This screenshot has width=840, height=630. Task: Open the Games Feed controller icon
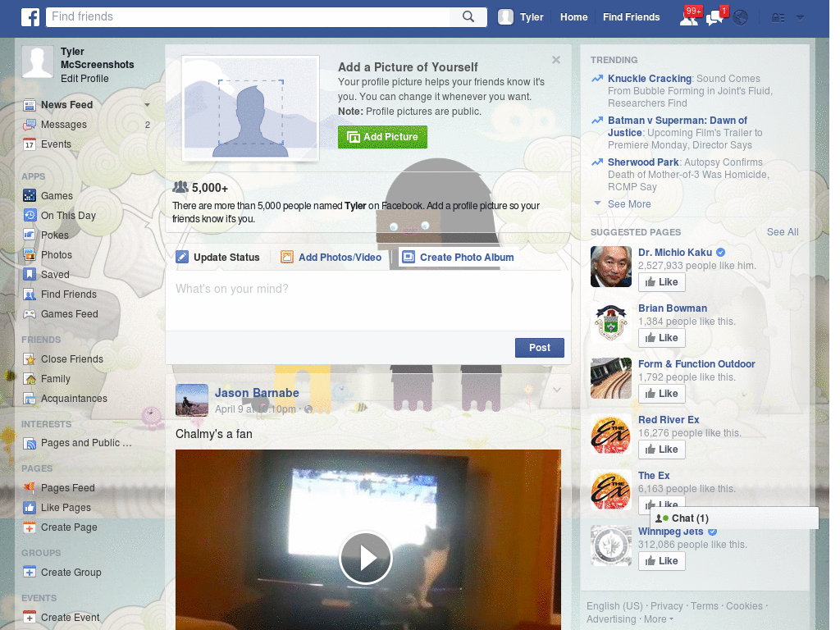(30, 314)
